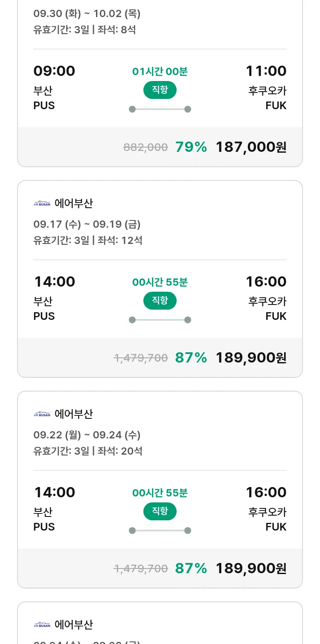Select the 189,900원 fare for 09.17 flight
320x644 pixels.
tap(251, 358)
